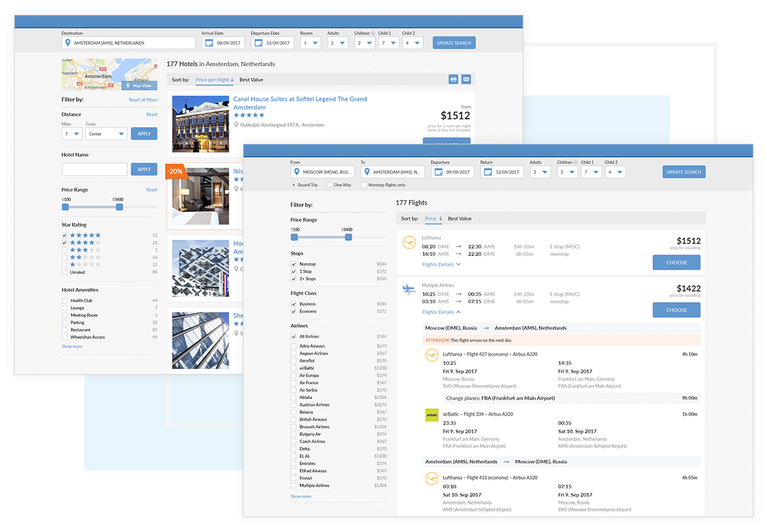This screenshot has height=532, width=767.
Task: Click the destination location pin icon
Action: tap(68, 43)
